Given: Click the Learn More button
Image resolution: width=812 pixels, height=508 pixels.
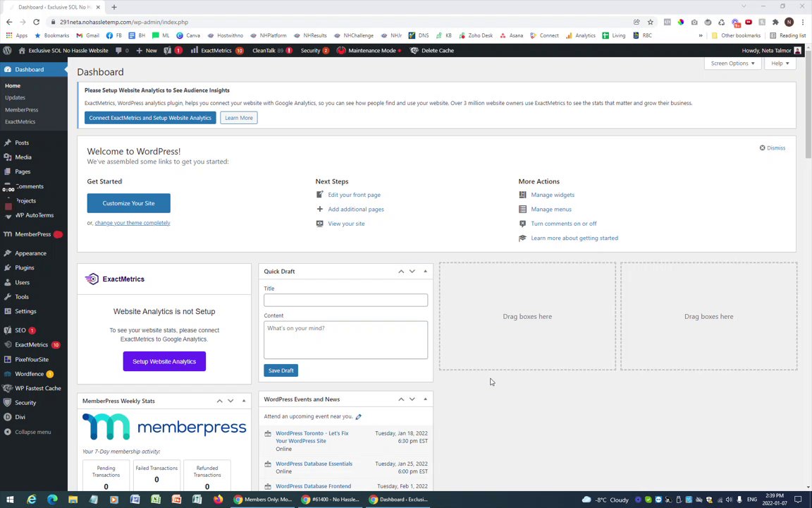Looking at the screenshot, I should coord(239,118).
